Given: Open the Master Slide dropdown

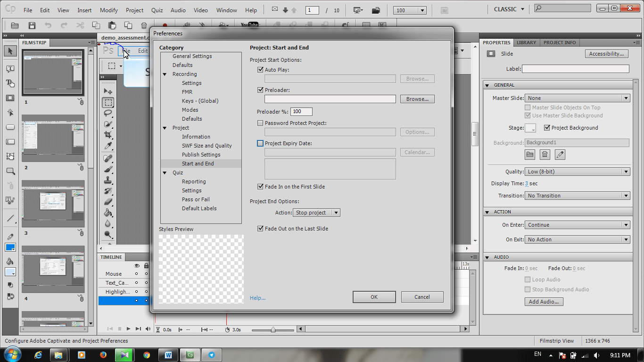Looking at the screenshot, I should tap(578, 98).
